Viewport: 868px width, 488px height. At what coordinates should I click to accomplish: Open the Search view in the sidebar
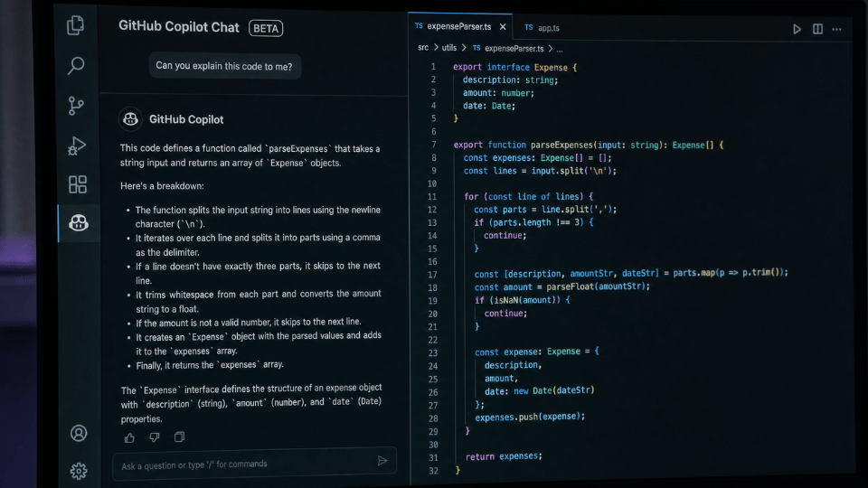(76, 65)
